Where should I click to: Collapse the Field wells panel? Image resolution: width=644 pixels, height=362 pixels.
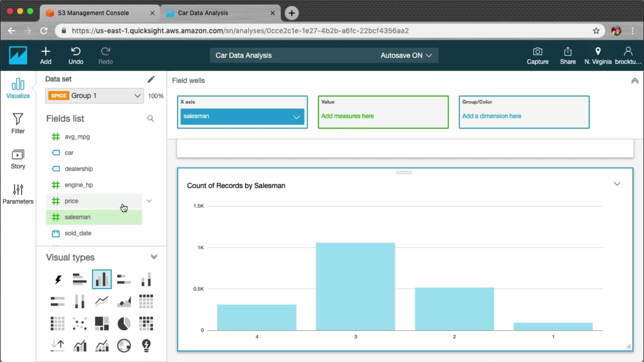(x=635, y=81)
